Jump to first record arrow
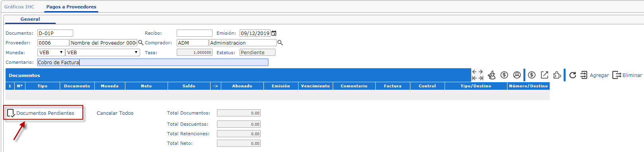 (474, 78)
